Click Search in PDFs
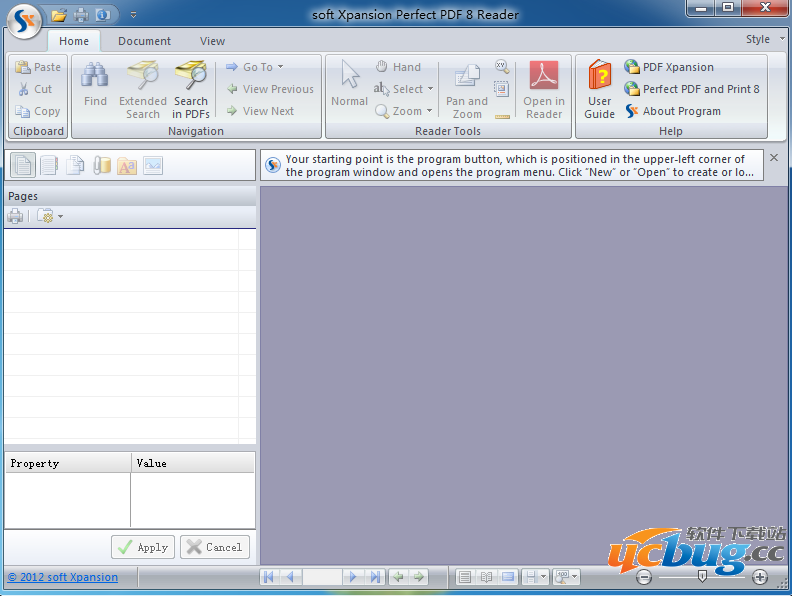 tap(191, 89)
